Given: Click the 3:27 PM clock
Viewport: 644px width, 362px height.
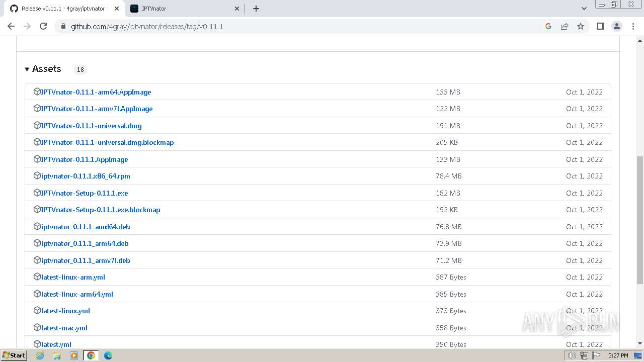Looking at the screenshot, I should 618,355.
